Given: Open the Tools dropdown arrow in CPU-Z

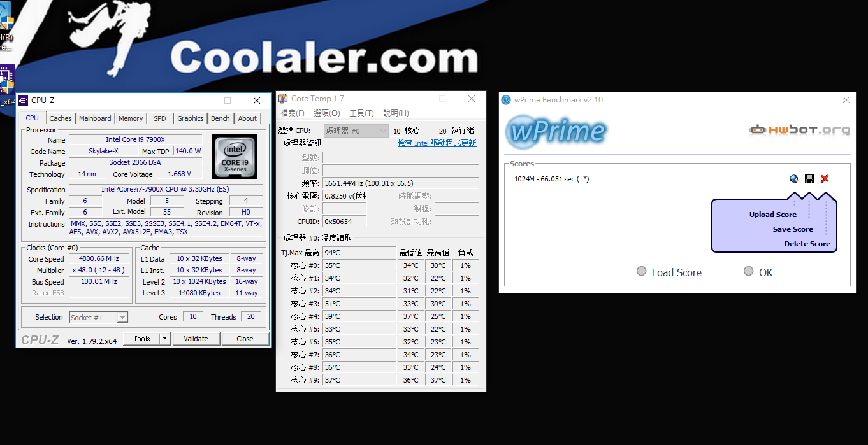Looking at the screenshot, I should click(x=164, y=339).
